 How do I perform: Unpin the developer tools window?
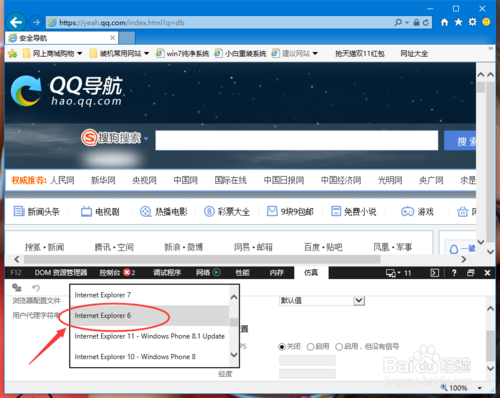point(471,273)
